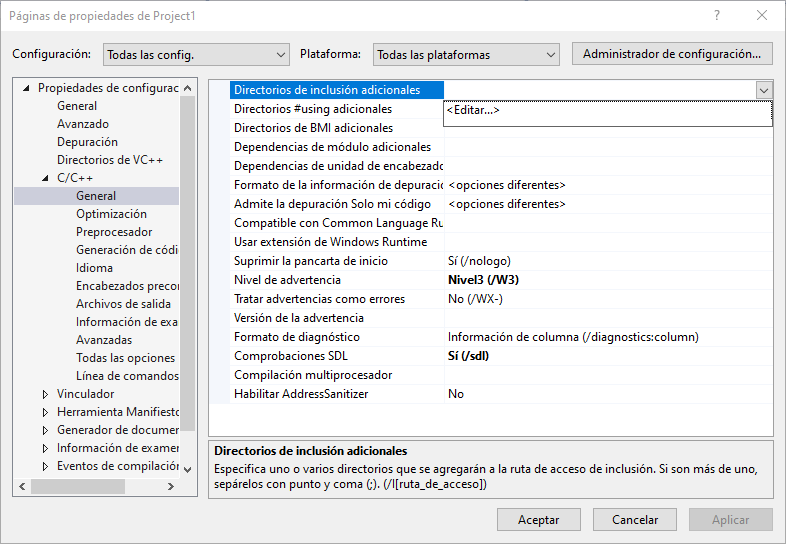Click the help question mark button

(717, 16)
